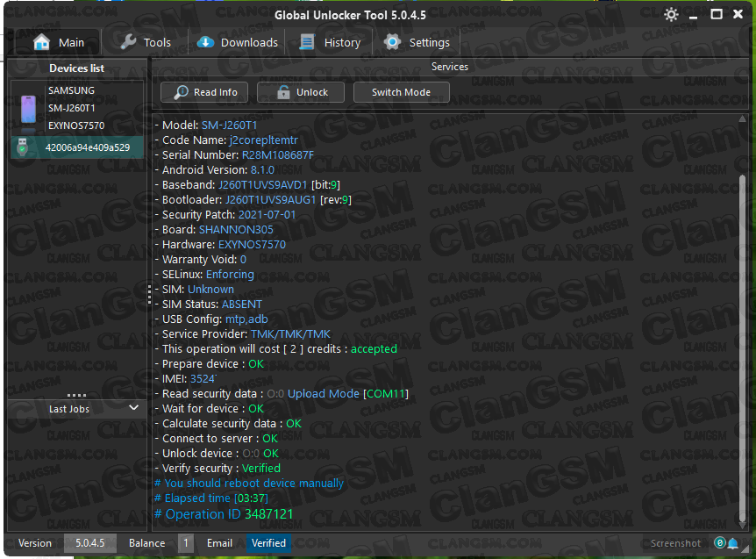Viewport: 756px width, 559px height.
Task: Click the COM11 port text
Action: (x=386, y=393)
